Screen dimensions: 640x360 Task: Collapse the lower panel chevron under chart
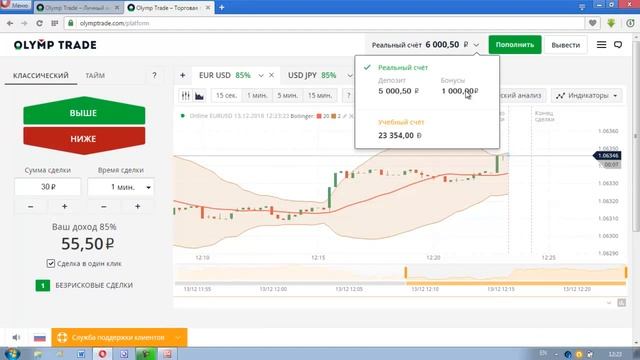tap(609, 303)
